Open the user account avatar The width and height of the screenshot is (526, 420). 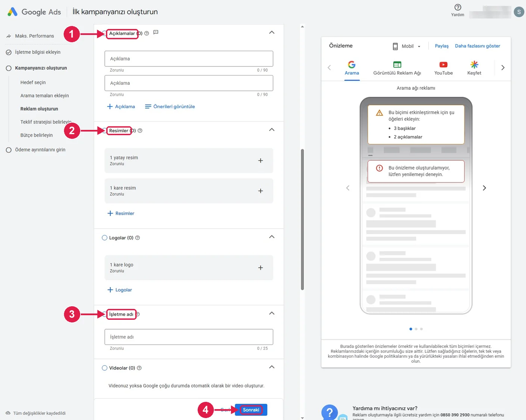pos(519,12)
